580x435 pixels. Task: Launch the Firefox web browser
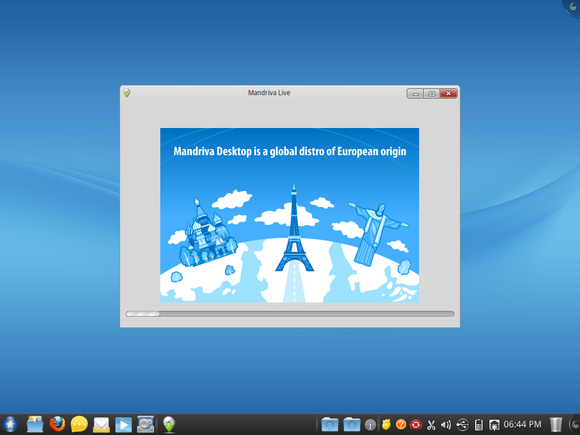[x=57, y=424]
